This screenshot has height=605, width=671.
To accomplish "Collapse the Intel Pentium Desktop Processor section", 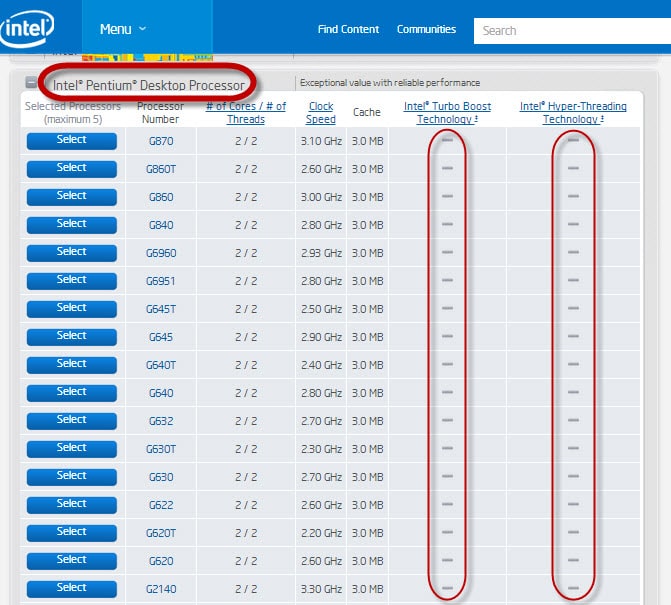I will (31, 84).
